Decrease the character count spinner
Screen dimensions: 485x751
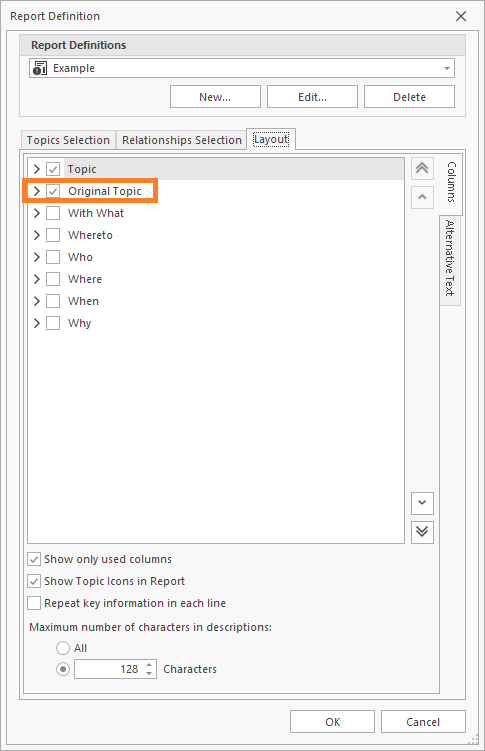[x=149, y=673]
